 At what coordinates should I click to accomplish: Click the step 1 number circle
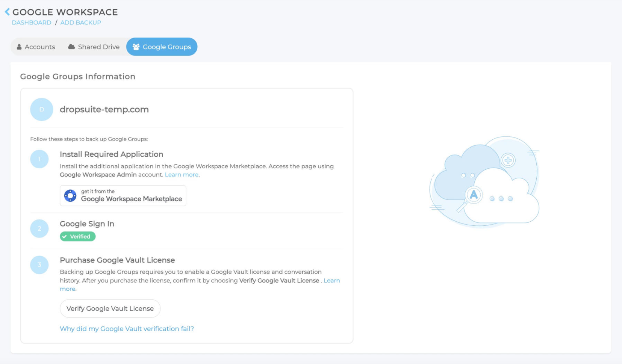pos(39,159)
